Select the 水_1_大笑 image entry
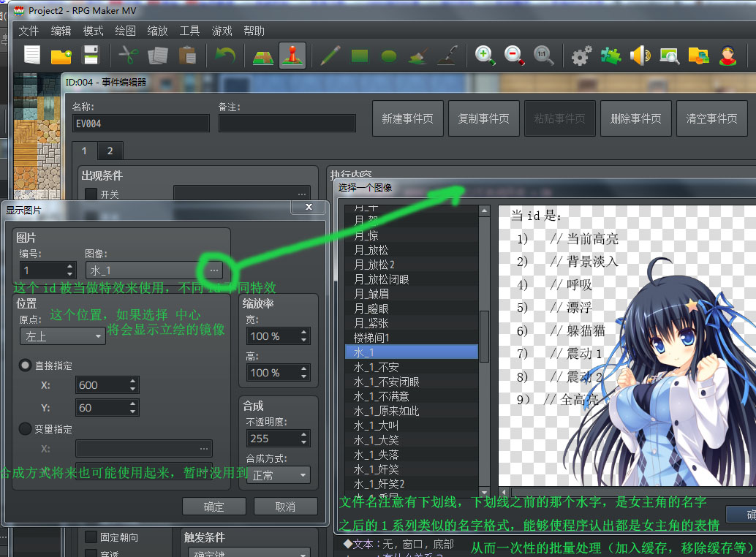 [x=412, y=440]
